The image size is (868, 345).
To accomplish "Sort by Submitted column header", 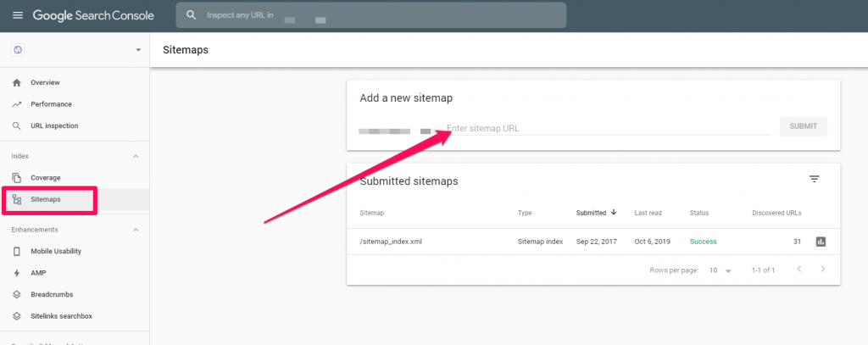I will coord(596,213).
